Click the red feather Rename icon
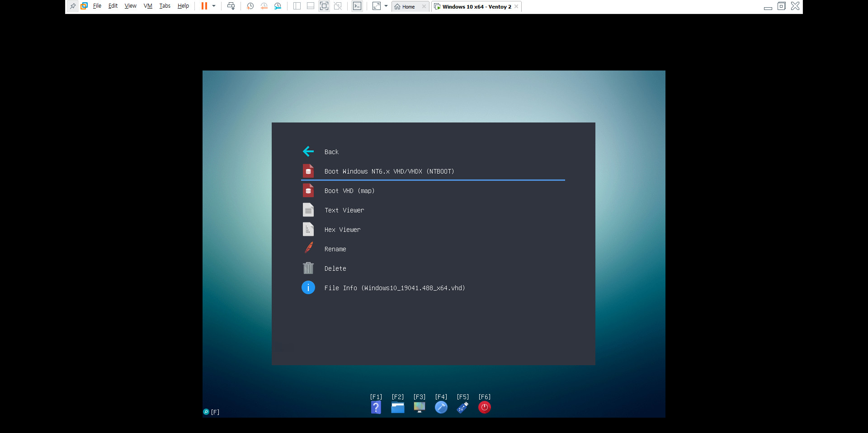This screenshot has width=868, height=433. click(x=309, y=248)
